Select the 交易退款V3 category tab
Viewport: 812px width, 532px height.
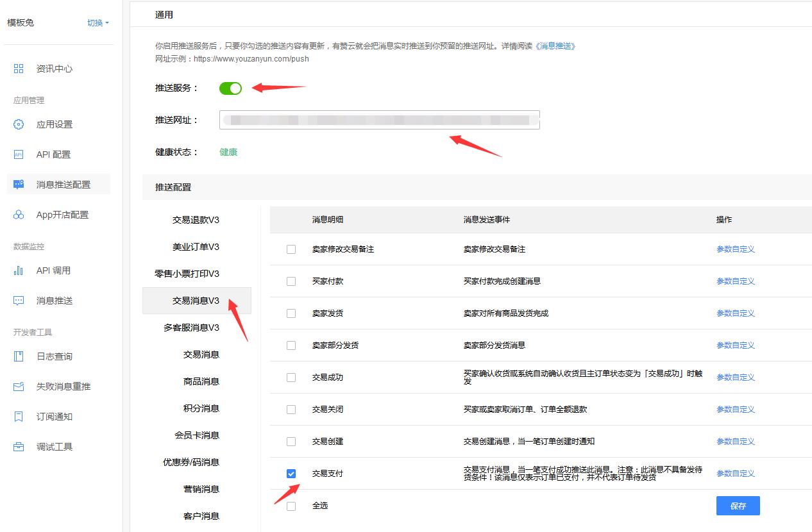click(x=196, y=220)
